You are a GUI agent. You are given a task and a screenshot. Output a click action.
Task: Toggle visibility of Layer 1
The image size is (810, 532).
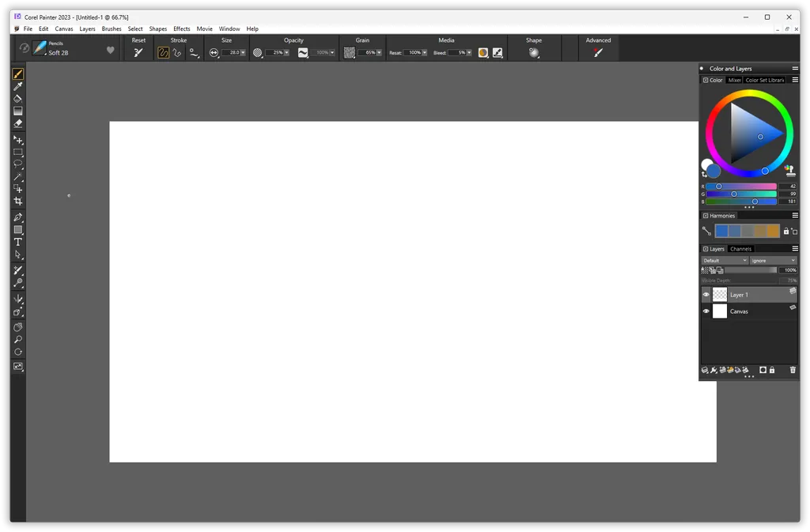706,295
